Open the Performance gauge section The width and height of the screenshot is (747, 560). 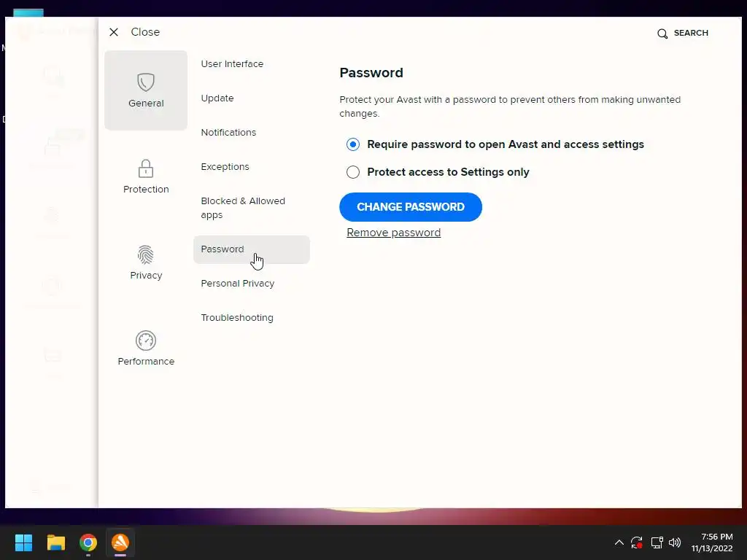[146, 348]
